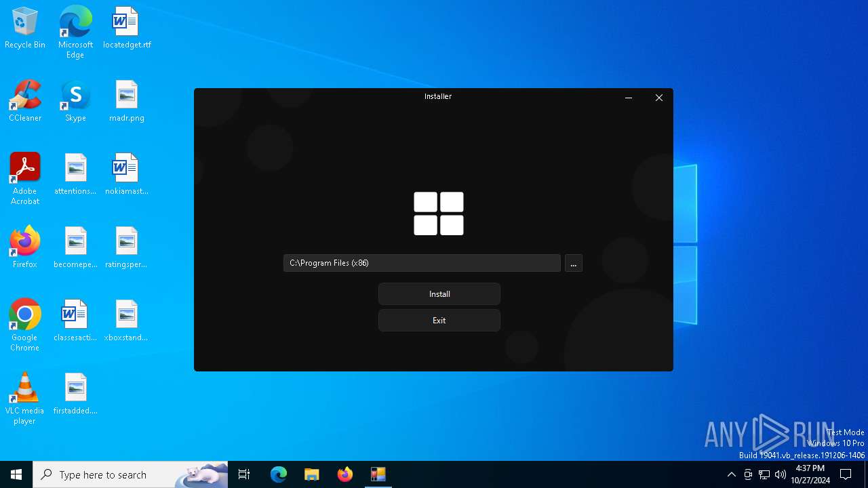Select the Skype desktop shortcut
Screen dimensions: 868x488
pos(75,102)
